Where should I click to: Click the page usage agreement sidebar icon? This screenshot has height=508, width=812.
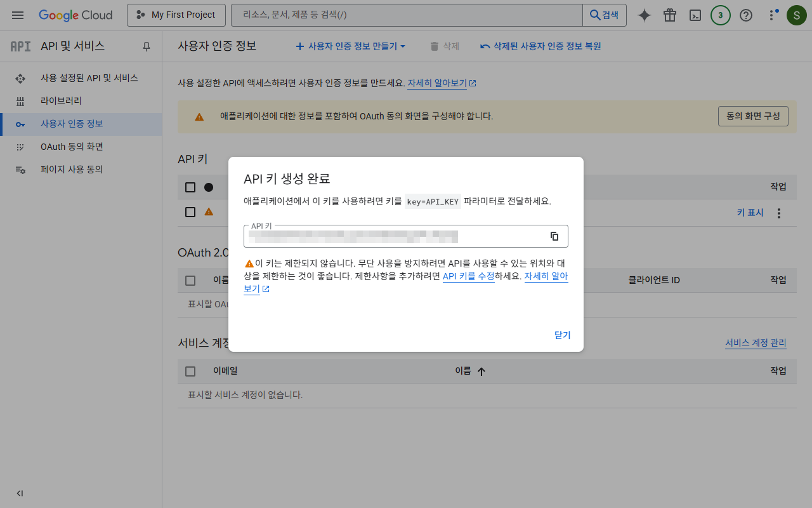click(x=20, y=170)
